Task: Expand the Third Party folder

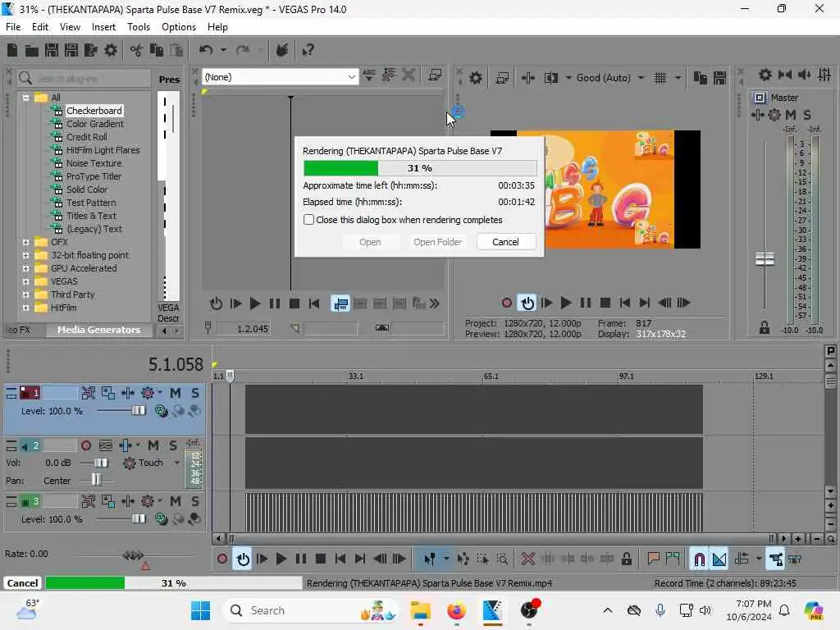Action: tap(25, 294)
